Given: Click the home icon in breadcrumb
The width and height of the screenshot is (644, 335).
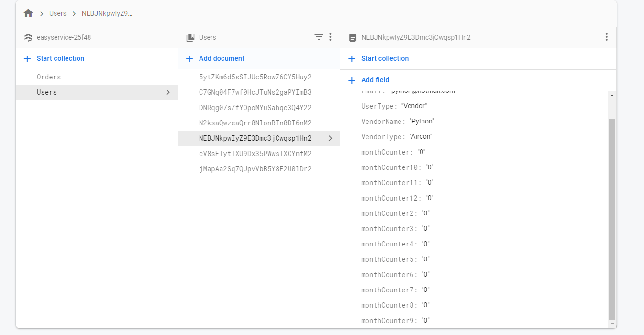Looking at the screenshot, I should (x=28, y=13).
